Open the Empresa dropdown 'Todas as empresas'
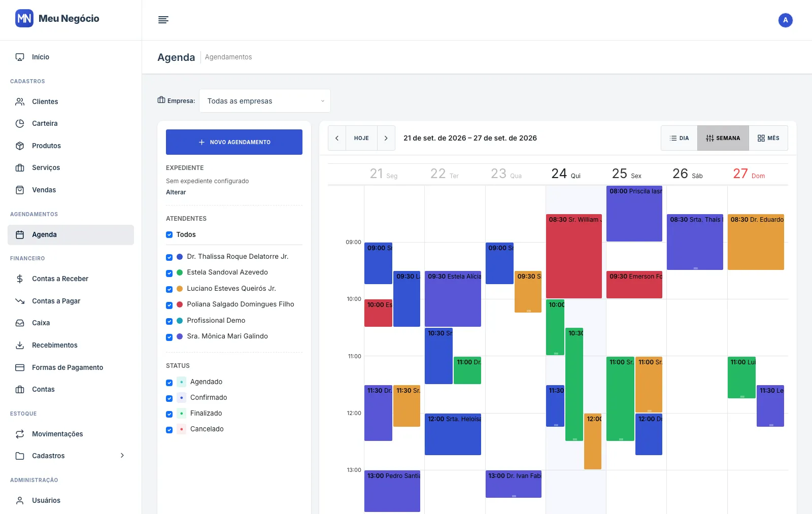Screen dimensions: 812x514 tap(265, 101)
